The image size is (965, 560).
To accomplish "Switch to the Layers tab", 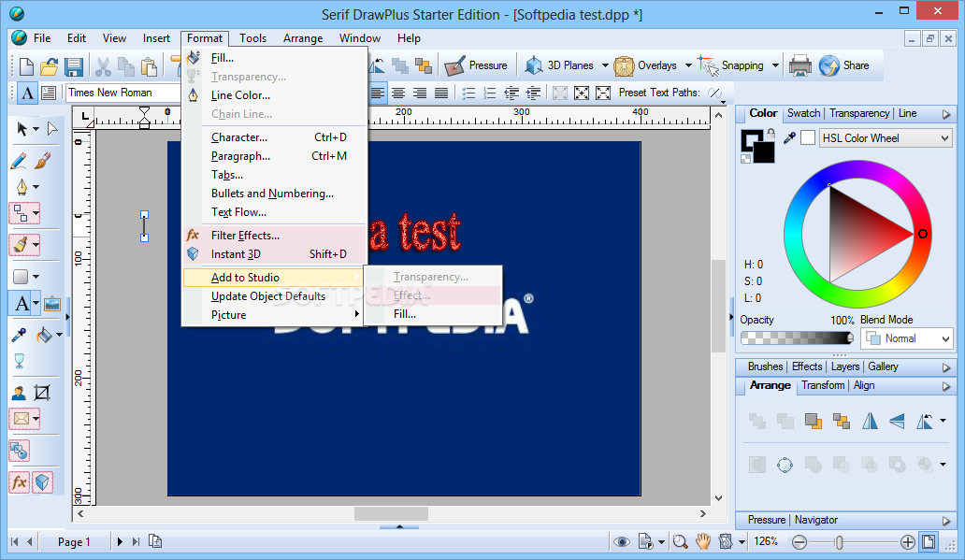I will pos(845,366).
